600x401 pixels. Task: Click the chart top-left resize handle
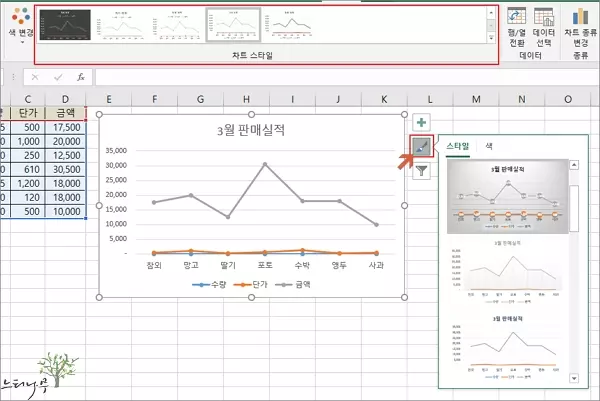(x=99, y=114)
